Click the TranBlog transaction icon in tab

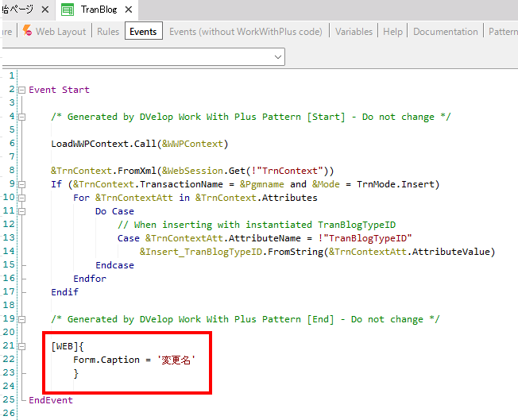click(x=69, y=10)
